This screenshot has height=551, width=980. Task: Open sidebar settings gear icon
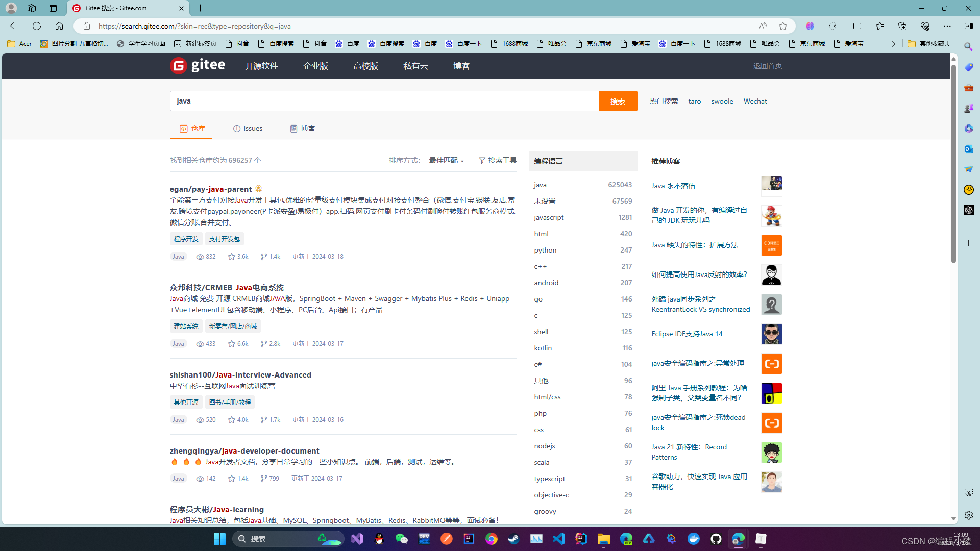point(968,515)
